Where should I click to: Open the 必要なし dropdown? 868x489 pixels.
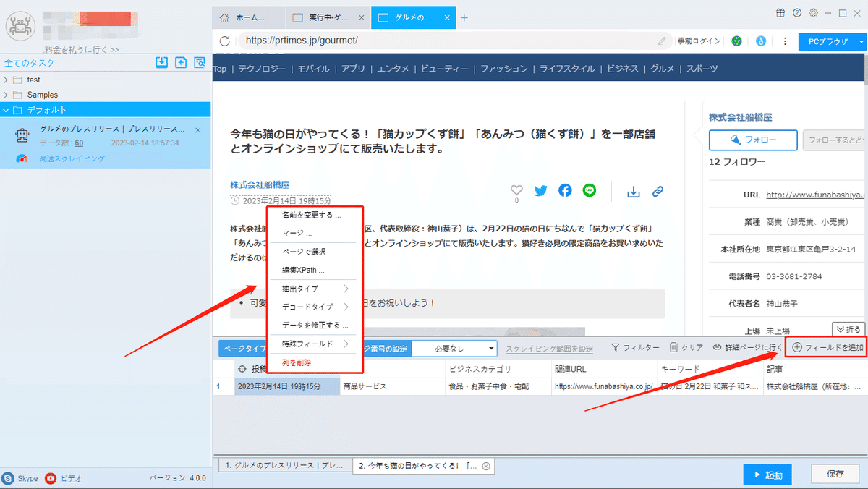(x=454, y=349)
